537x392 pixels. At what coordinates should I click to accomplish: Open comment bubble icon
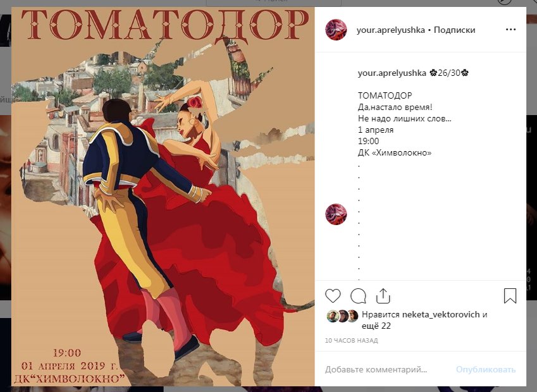[358, 296]
